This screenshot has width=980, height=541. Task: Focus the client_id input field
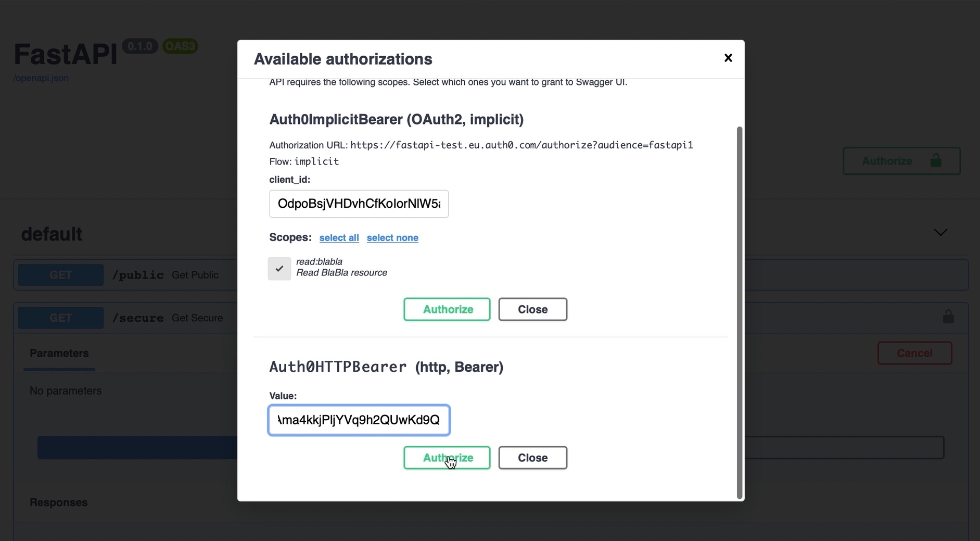[x=359, y=204]
